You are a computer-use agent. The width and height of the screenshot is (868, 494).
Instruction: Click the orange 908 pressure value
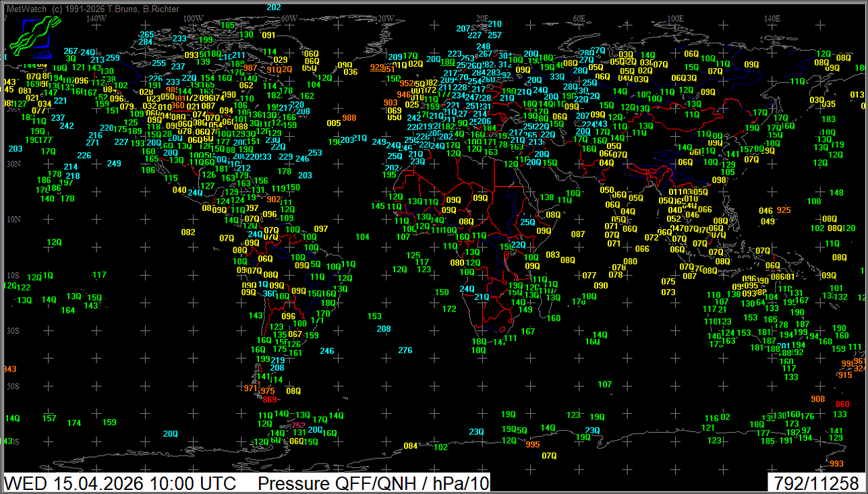[817, 399]
